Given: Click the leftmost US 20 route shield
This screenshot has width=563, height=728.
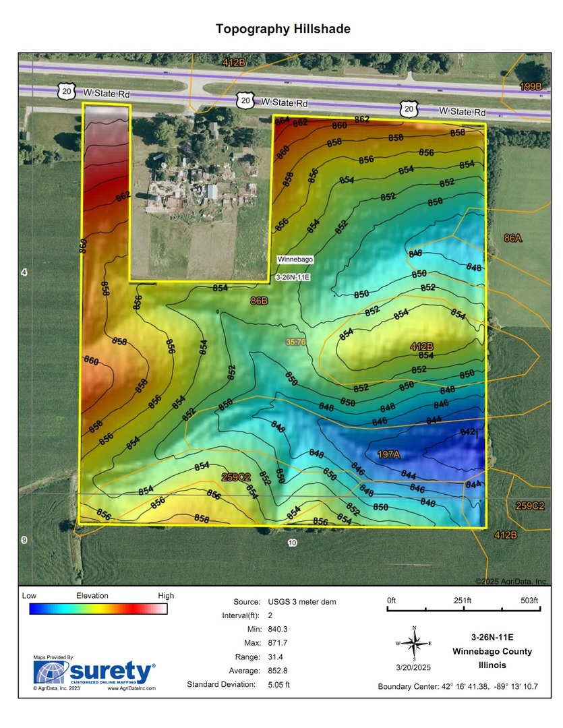Looking at the screenshot, I should tap(66, 92).
